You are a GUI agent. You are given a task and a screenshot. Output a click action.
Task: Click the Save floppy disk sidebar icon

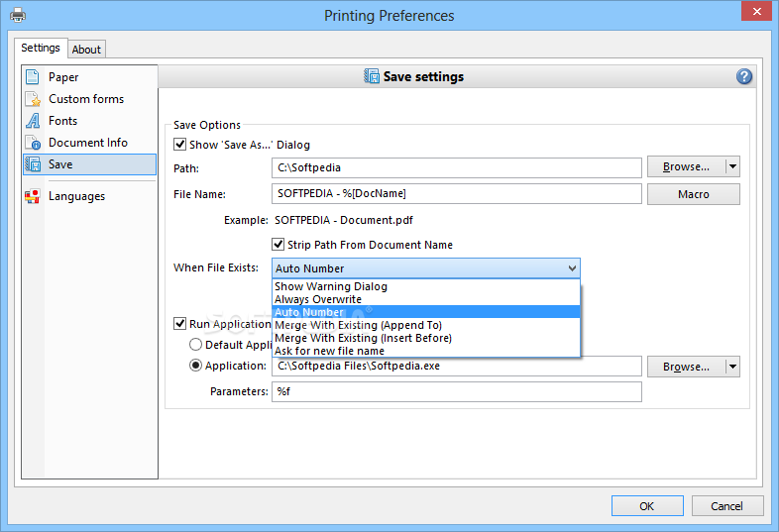[33, 164]
